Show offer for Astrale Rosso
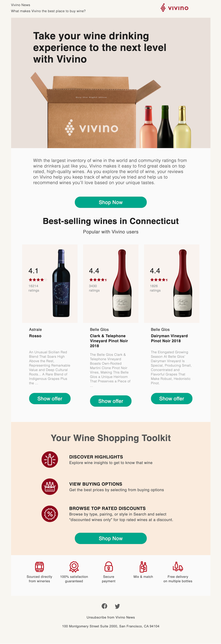 [x=50, y=398]
